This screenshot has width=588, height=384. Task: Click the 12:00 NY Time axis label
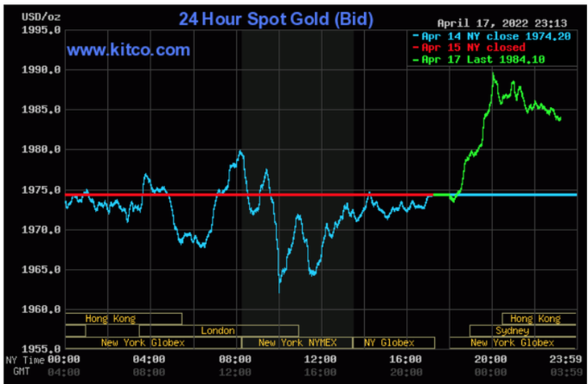pos(320,360)
